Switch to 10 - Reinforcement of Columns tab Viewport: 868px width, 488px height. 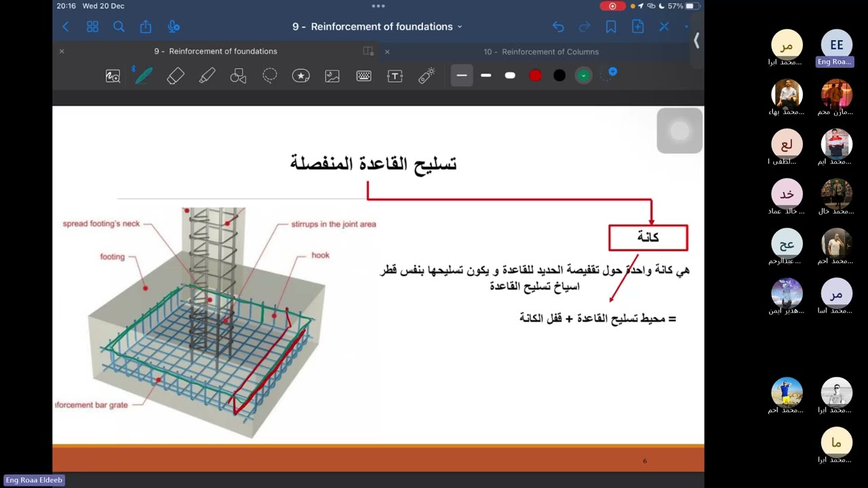[x=541, y=52]
